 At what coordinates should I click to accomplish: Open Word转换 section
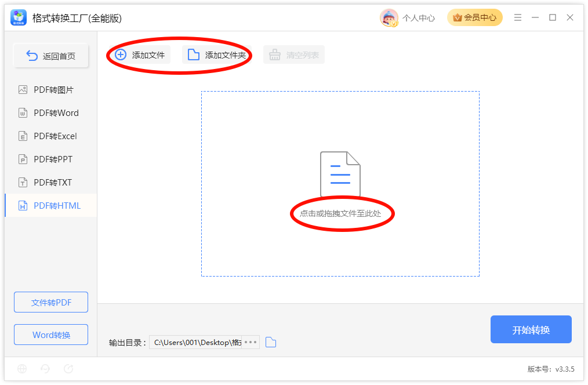click(51, 335)
